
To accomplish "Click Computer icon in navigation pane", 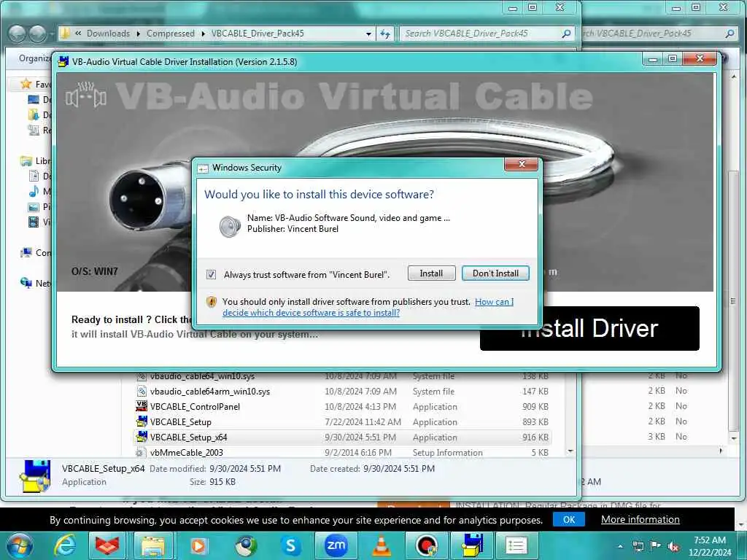I will [x=26, y=252].
